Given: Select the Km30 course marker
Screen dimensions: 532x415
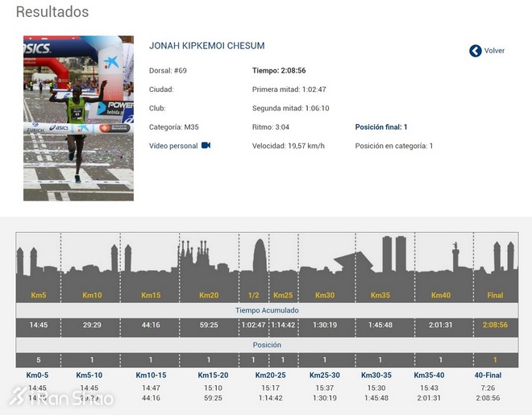Looking at the screenshot, I should (x=325, y=295).
